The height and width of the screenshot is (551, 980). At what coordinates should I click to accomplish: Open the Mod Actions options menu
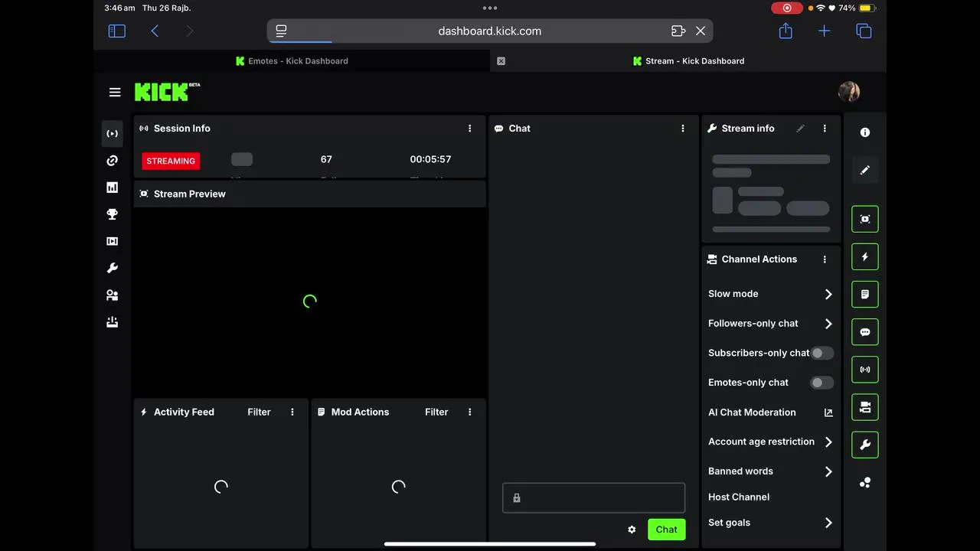click(470, 412)
